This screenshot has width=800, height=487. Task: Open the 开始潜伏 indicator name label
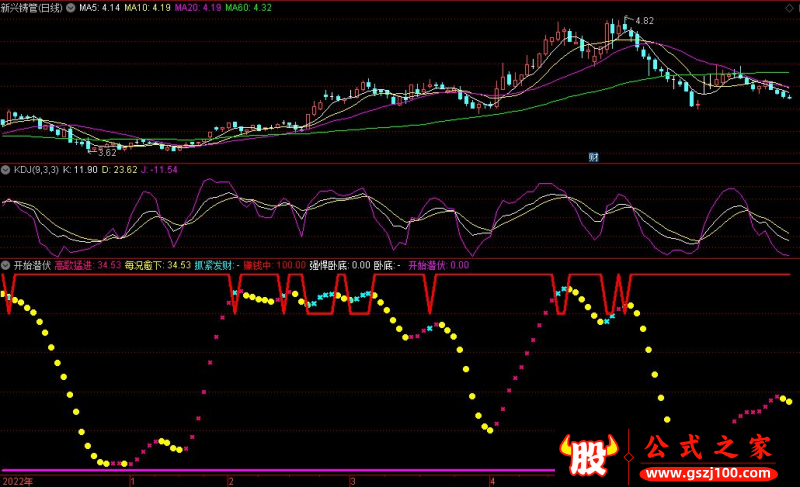[32, 265]
